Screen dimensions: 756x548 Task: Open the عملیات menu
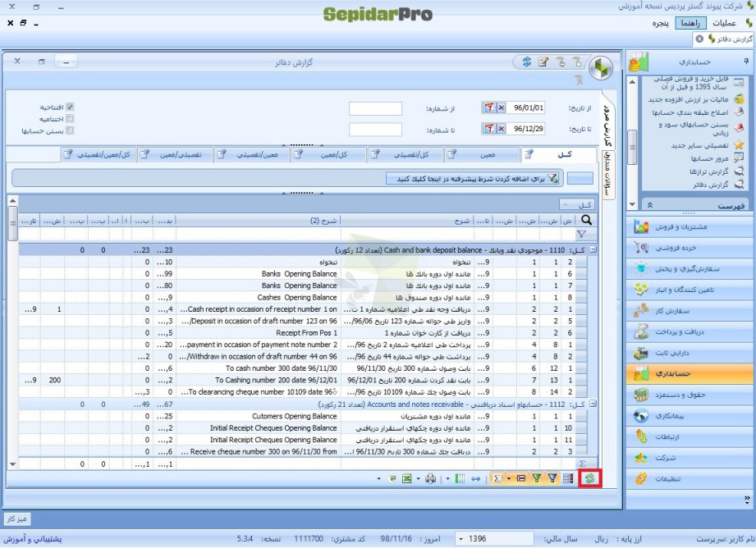pos(724,23)
